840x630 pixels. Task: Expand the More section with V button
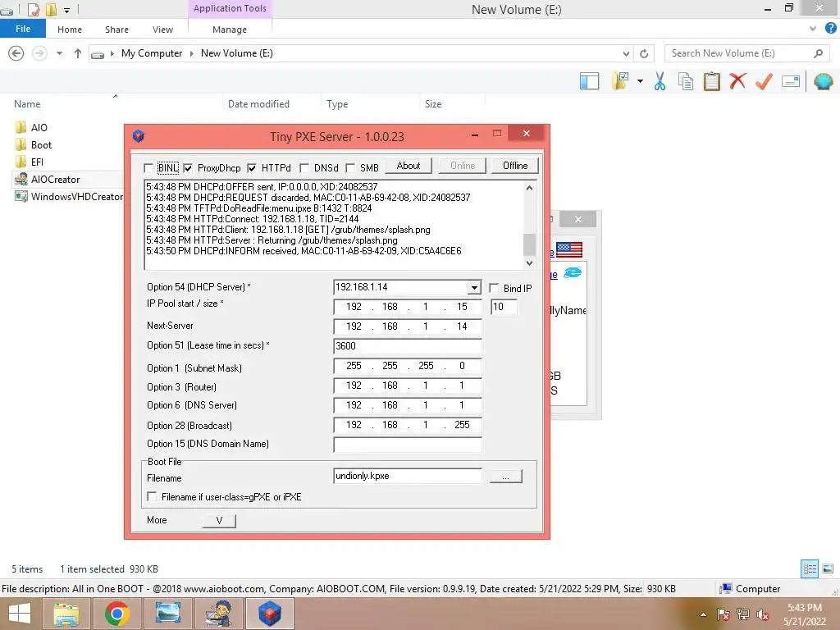[219, 520]
